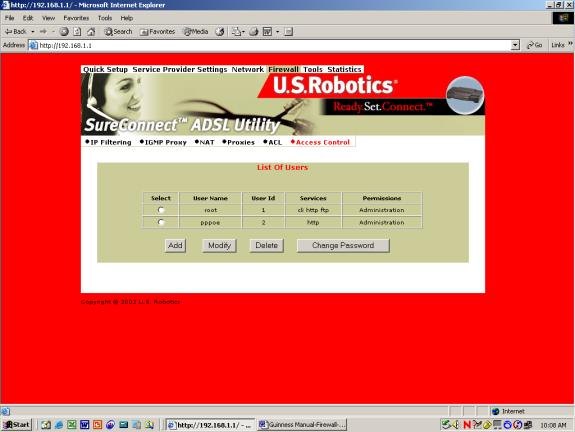575x432 pixels.
Task: Click the Refresh page icon
Action: (77, 32)
